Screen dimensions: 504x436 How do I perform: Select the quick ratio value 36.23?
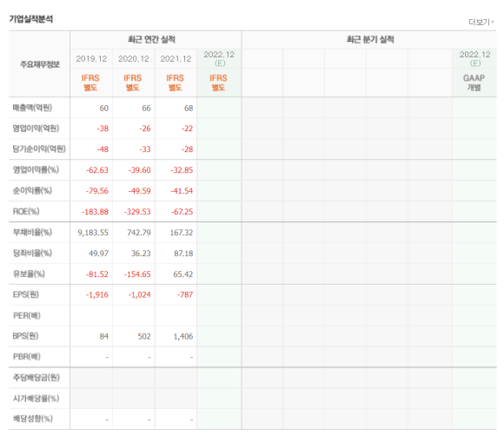point(141,254)
